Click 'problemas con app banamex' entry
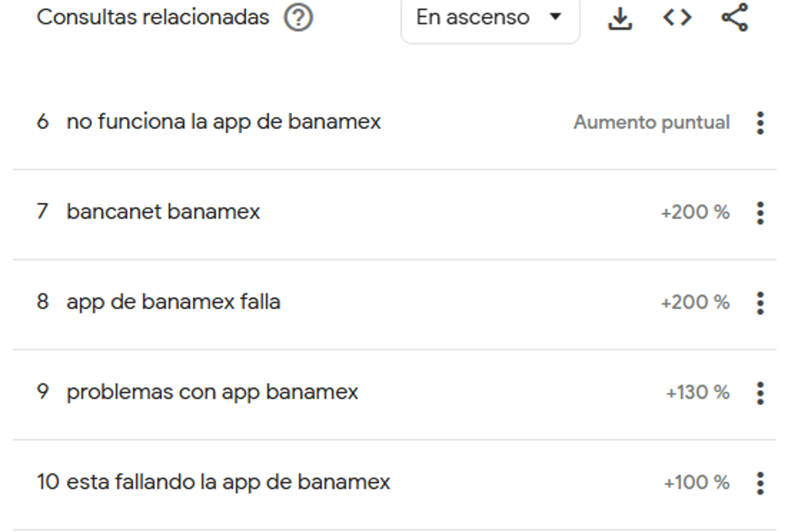 (211, 392)
